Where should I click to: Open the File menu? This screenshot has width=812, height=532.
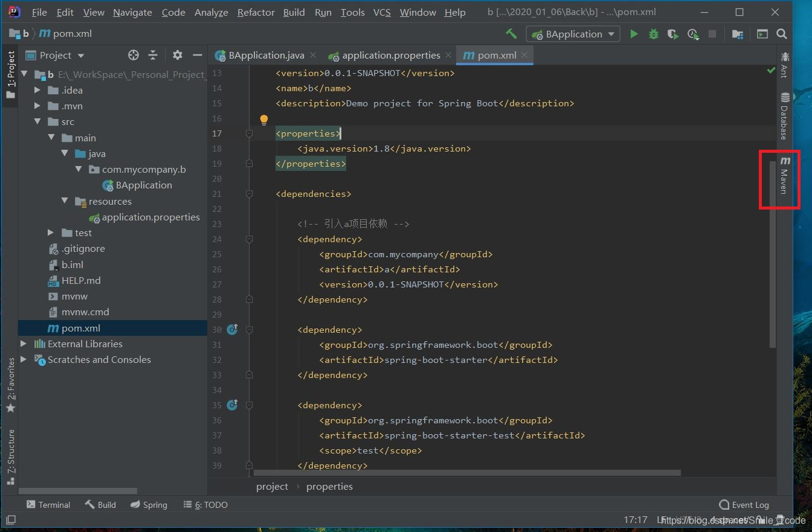coord(39,12)
